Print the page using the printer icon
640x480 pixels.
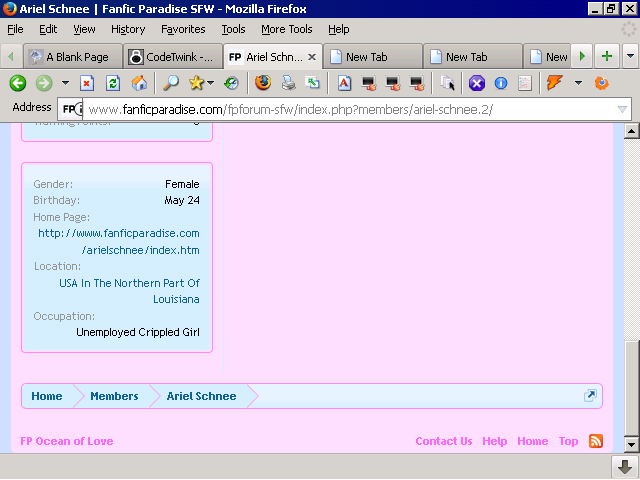(x=289, y=83)
